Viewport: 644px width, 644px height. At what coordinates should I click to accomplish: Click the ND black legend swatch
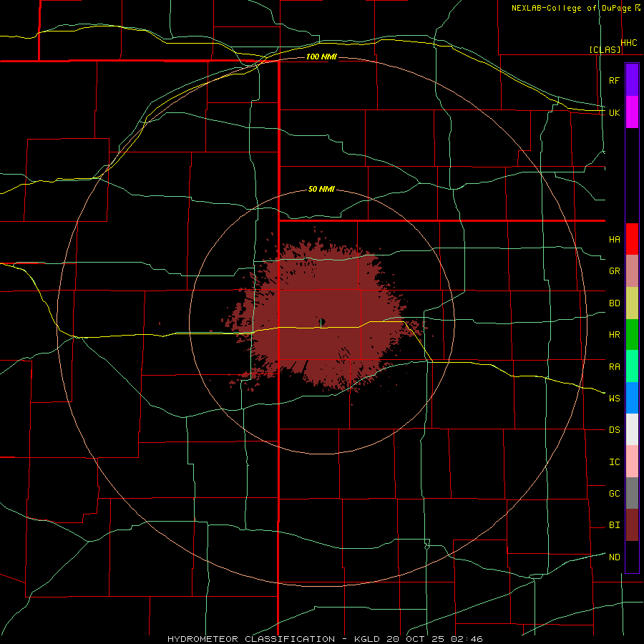point(632,557)
